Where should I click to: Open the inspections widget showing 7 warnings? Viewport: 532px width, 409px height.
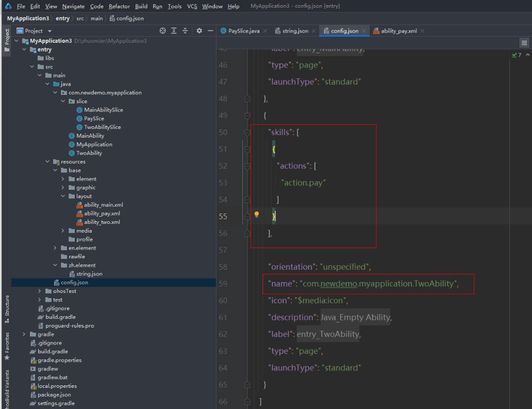pyautogui.click(x=517, y=55)
